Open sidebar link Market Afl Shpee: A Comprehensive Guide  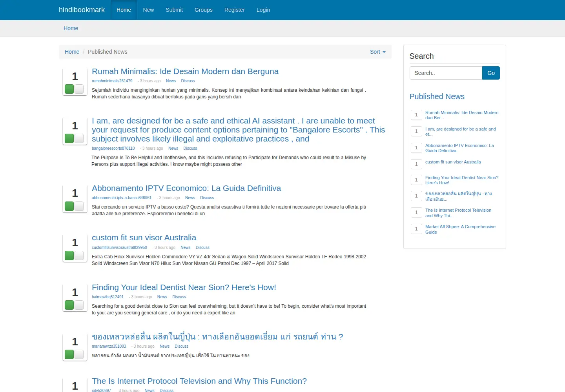point(460,229)
